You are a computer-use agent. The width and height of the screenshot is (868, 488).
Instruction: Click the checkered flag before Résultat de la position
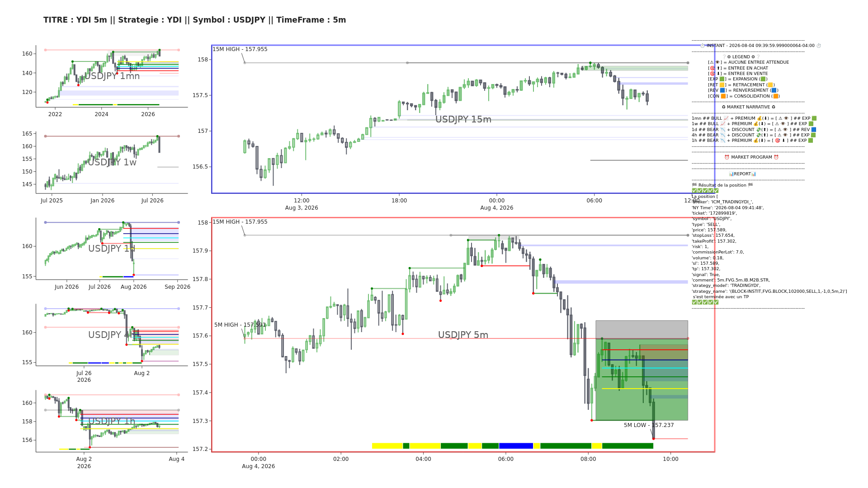coord(694,185)
